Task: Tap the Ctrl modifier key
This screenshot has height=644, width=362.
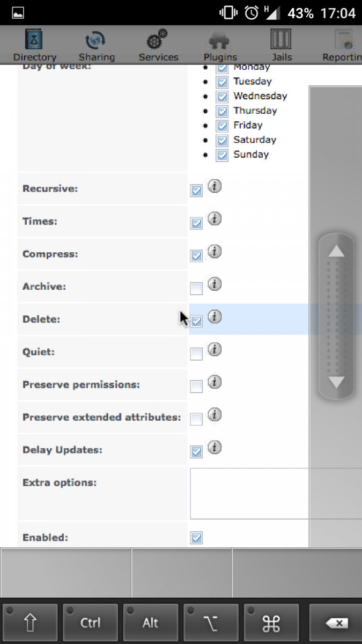Action: [90, 623]
